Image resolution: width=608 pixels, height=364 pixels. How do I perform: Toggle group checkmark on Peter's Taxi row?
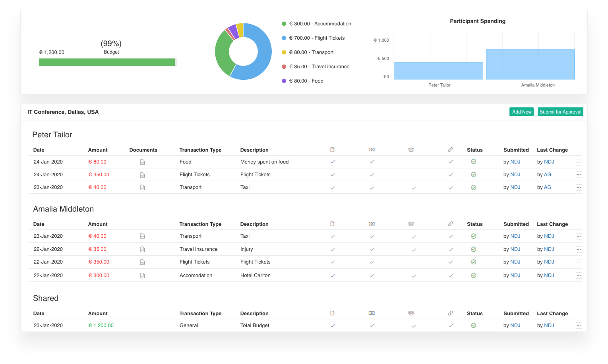pos(414,188)
